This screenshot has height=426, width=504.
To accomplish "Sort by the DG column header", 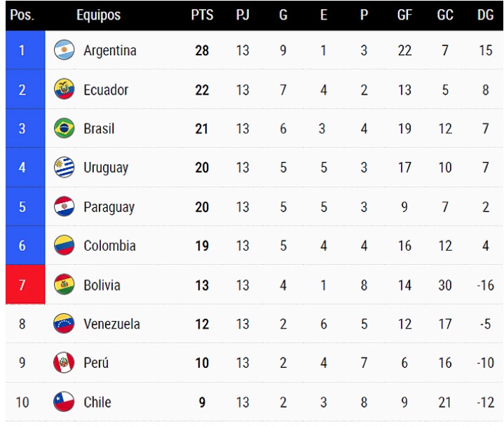I will (485, 15).
